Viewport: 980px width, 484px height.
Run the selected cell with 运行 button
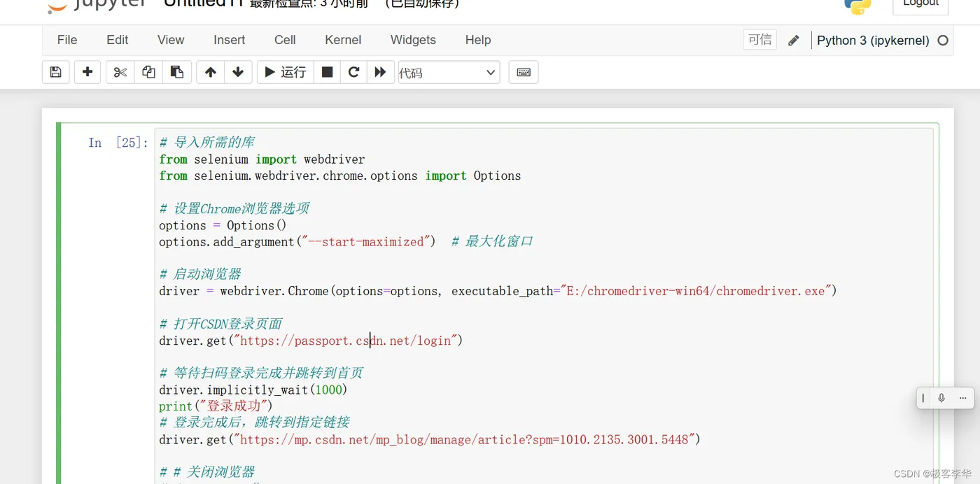(x=285, y=72)
